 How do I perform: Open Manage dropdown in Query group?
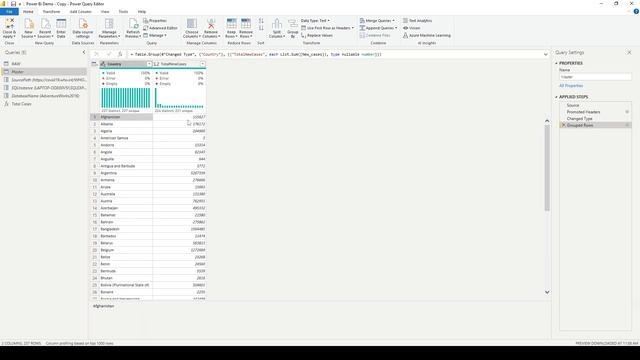155,36
